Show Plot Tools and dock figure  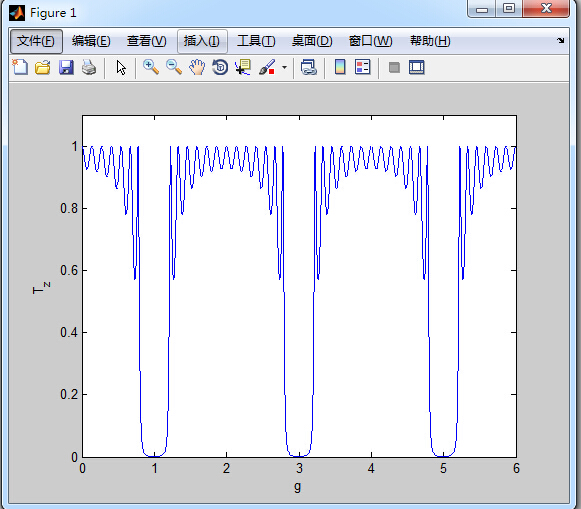(417, 67)
